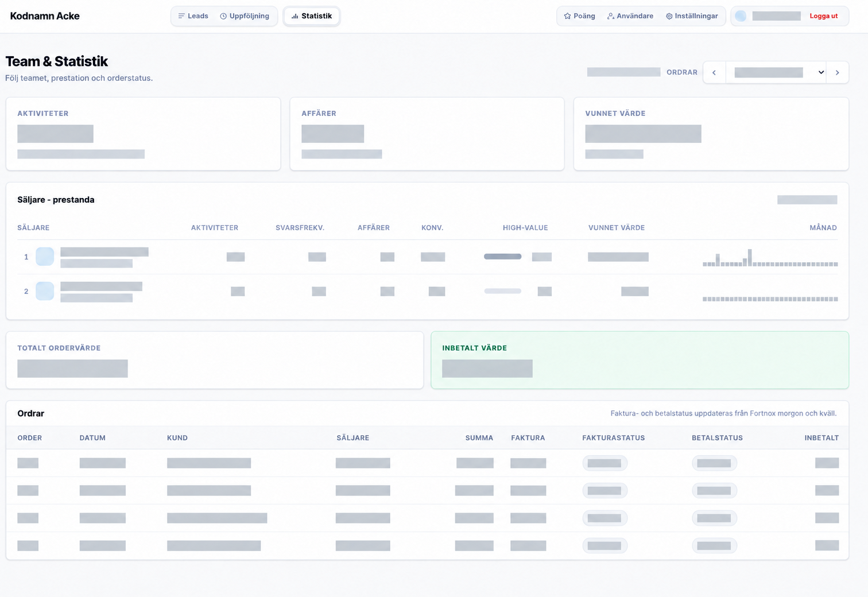Click the AKTIVITETER summary card
Screen dimensions: 868x597
(143, 134)
